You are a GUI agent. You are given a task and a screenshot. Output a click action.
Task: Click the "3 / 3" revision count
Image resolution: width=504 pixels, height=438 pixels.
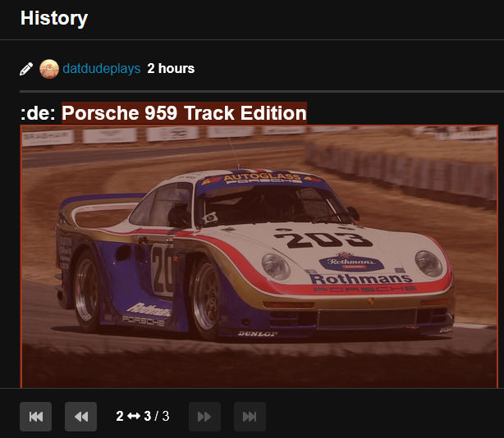pyautogui.click(x=156, y=417)
